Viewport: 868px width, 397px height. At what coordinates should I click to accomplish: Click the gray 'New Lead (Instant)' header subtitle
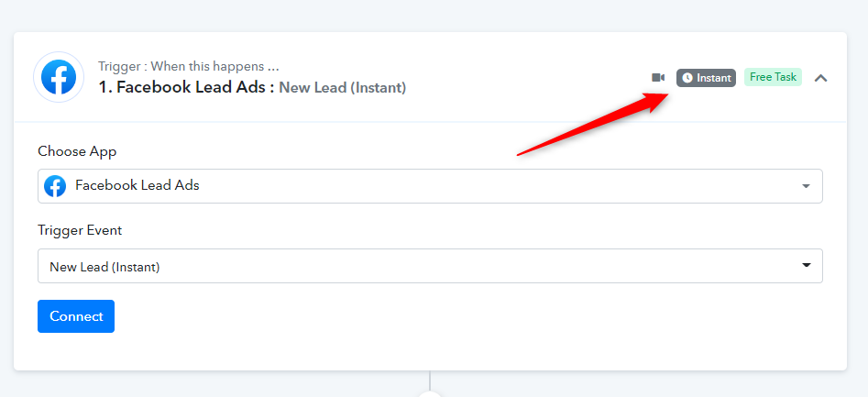[342, 87]
